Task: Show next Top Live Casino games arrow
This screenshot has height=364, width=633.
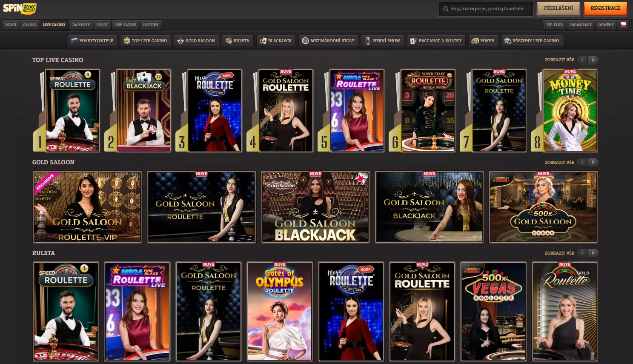Action: (x=593, y=60)
